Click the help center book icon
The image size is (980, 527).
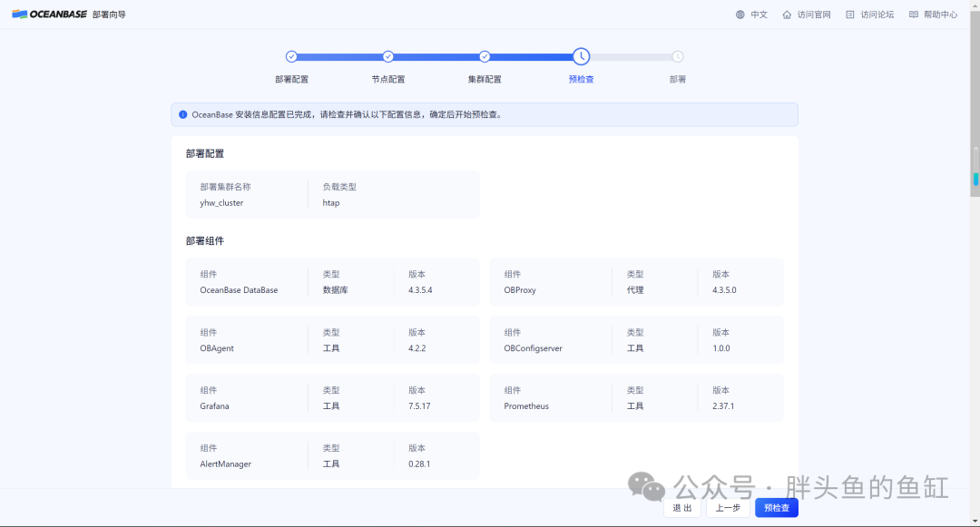click(914, 15)
